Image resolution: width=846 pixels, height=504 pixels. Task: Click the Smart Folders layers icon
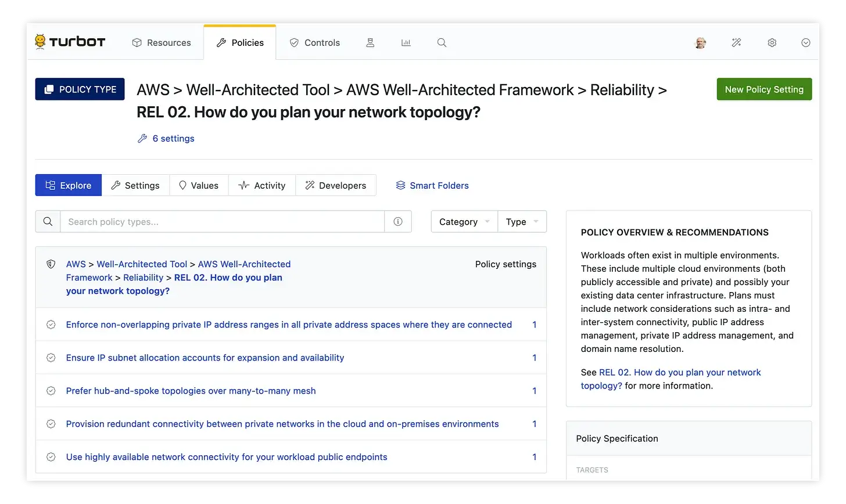tap(400, 185)
